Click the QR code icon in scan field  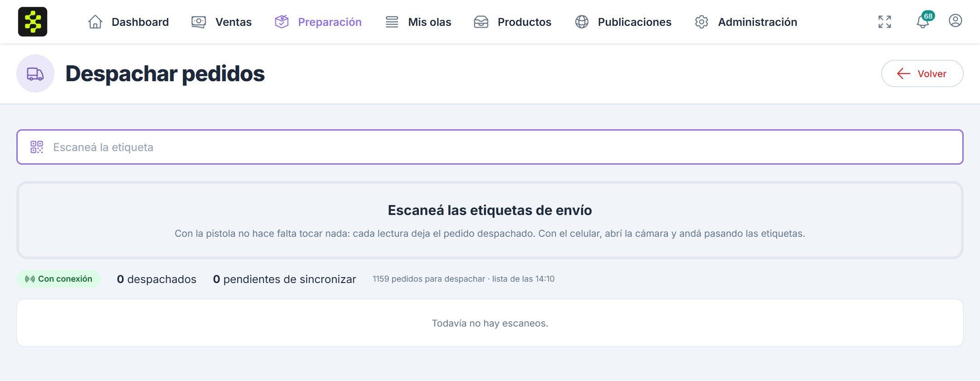[x=37, y=147]
